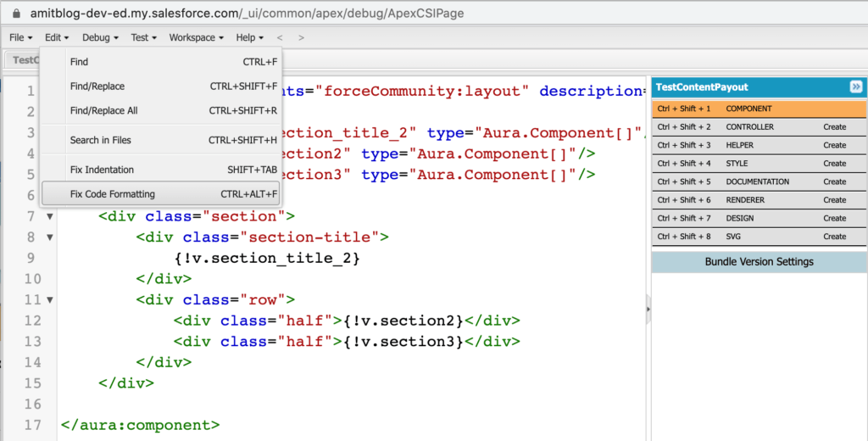Click the forward navigation arrow in menu bar
The height and width of the screenshot is (441, 868).
point(301,37)
